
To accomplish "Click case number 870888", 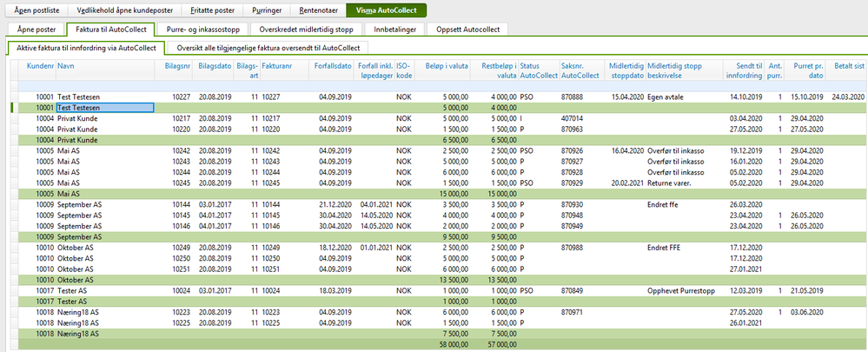I will [573, 96].
